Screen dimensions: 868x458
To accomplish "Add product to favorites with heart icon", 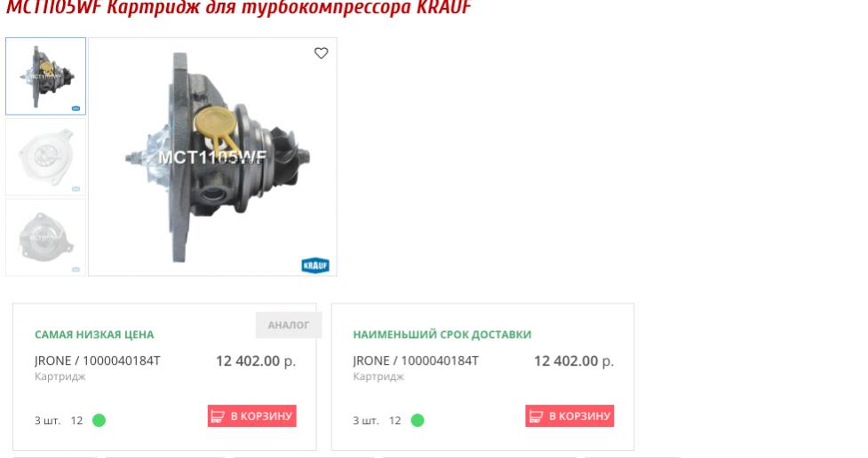I will coord(321,53).
